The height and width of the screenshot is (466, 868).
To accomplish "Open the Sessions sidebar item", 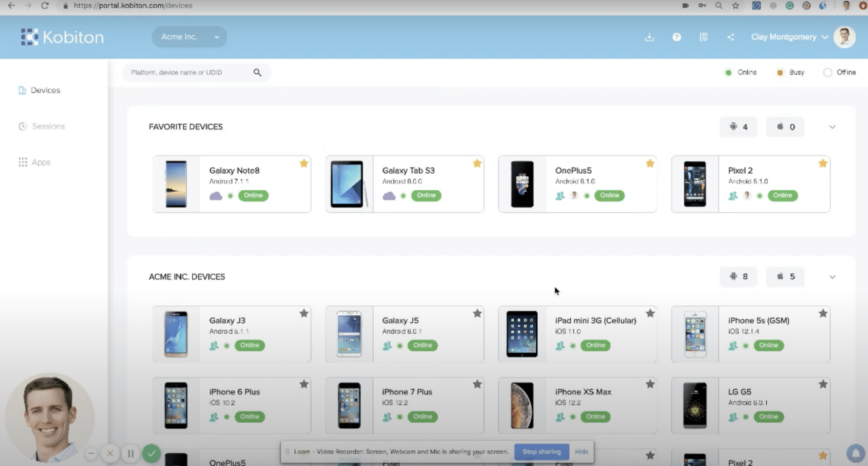I will pos(48,126).
